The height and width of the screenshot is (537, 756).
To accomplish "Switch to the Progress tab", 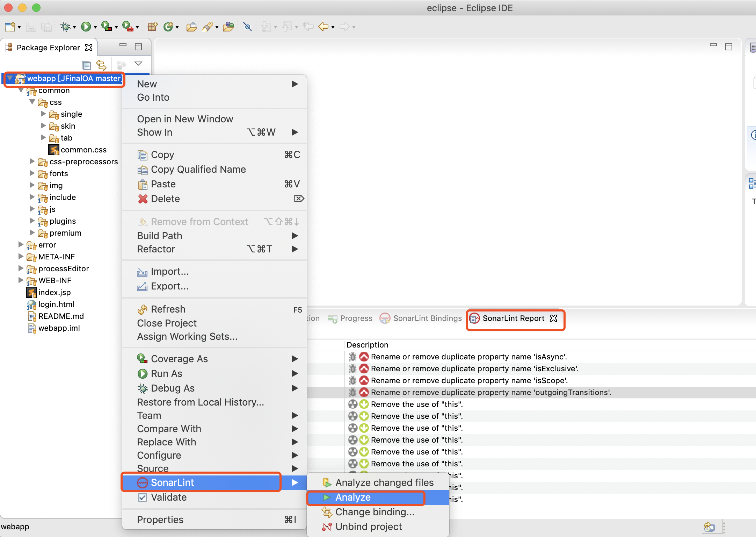I will (356, 318).
